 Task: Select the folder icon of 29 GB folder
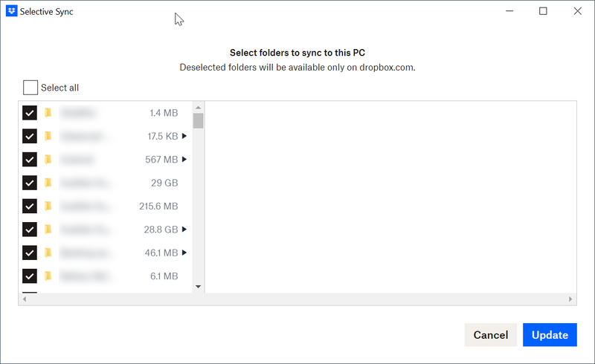tap(48, 183)
